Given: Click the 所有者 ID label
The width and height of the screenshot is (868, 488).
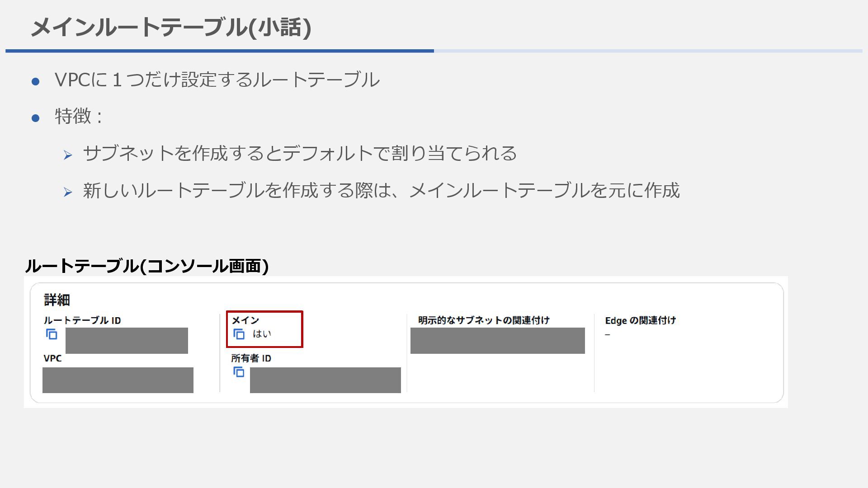Looking at the screenshot, I should point(251,358).
